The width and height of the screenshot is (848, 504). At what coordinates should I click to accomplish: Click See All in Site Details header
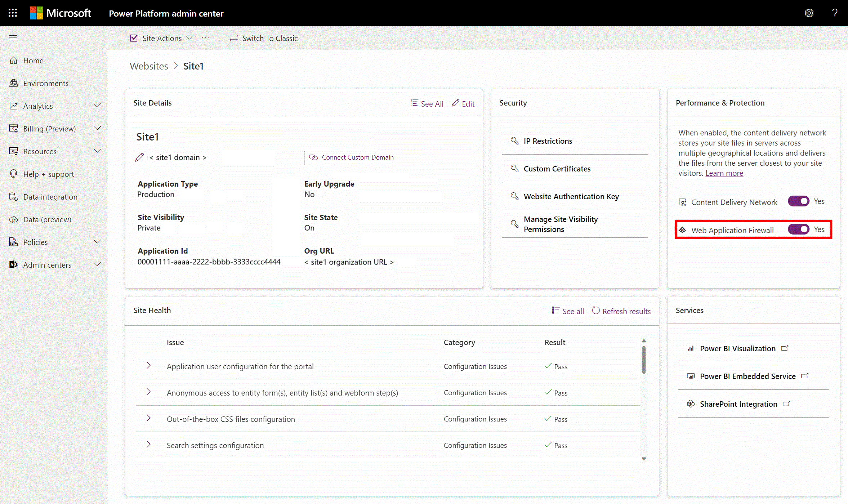point(427,103)
